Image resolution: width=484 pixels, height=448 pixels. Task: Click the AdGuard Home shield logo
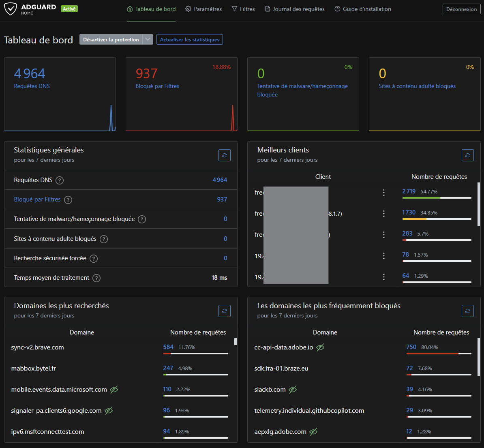pos(11,9)
